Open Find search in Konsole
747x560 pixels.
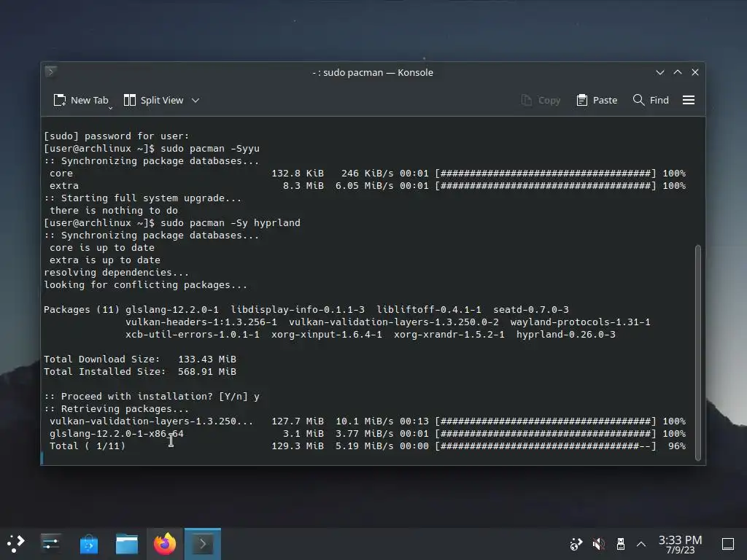tap(651, 100)
